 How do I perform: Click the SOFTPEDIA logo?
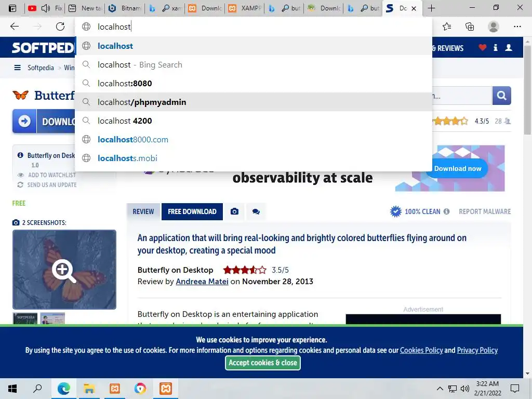click(44, 48)
